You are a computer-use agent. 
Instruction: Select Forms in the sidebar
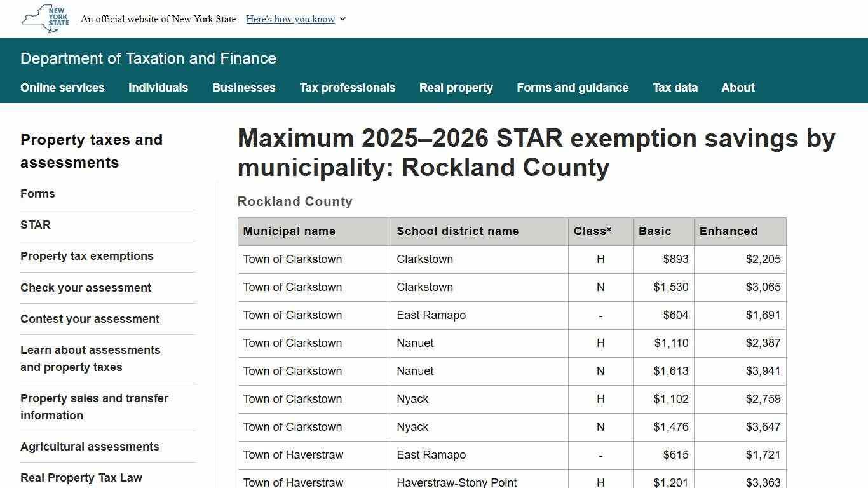pyautogui.click(x=37, y=194)
